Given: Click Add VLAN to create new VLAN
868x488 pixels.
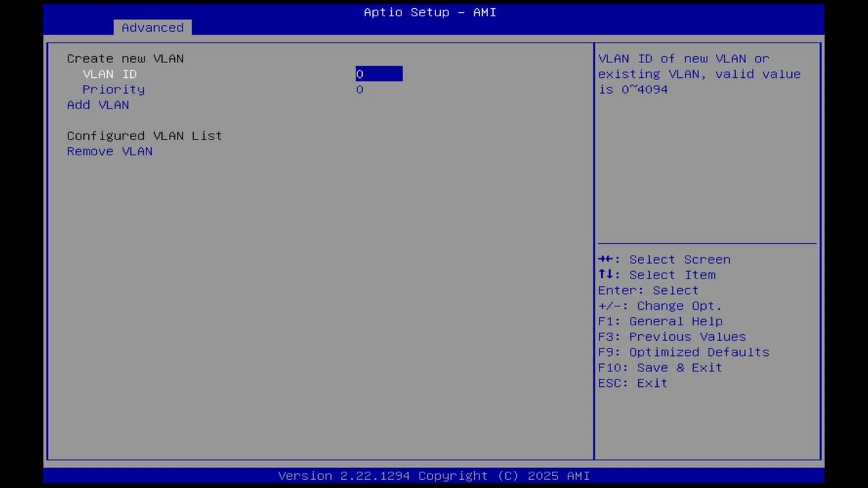Looking at the screenshot, I should tap(98, 104).
